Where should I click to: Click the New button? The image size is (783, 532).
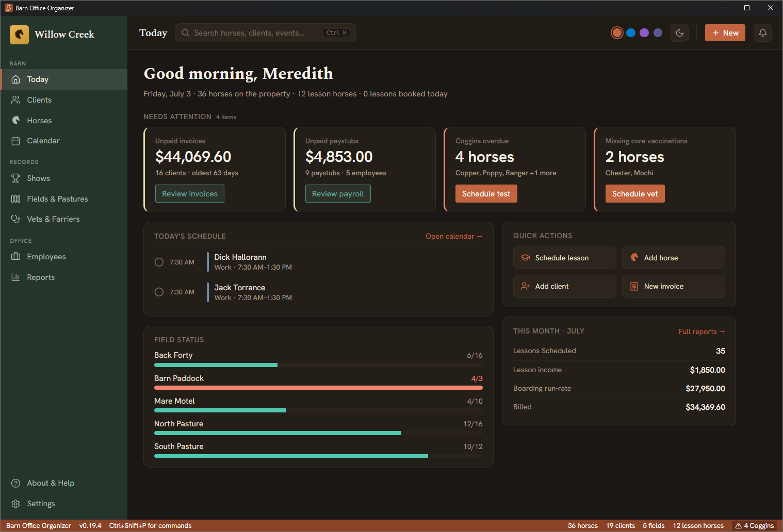coord(725,33)
